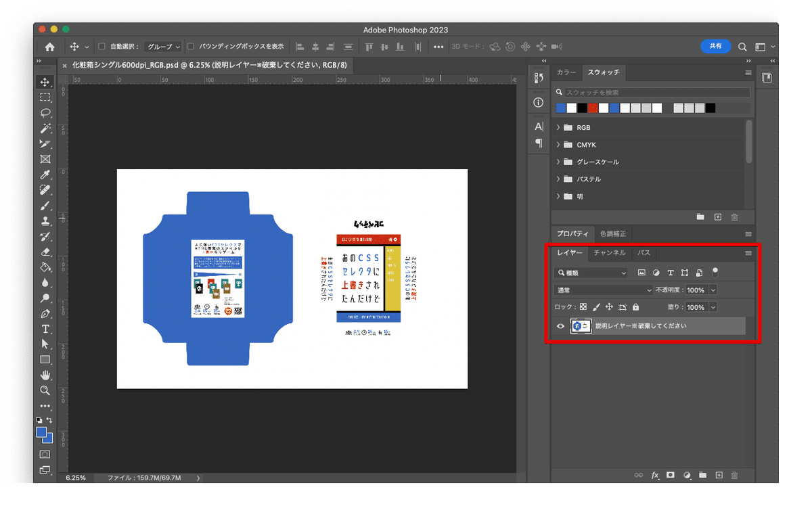Open the Paragraph panel icon
Image resolution: width=812 pixels, height=527 pixels.
coord(539,143)
